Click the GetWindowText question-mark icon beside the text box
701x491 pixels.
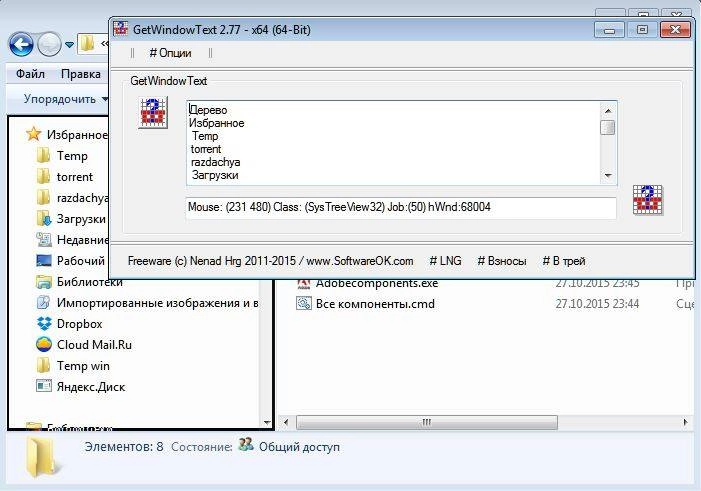(x=153, y=112)
